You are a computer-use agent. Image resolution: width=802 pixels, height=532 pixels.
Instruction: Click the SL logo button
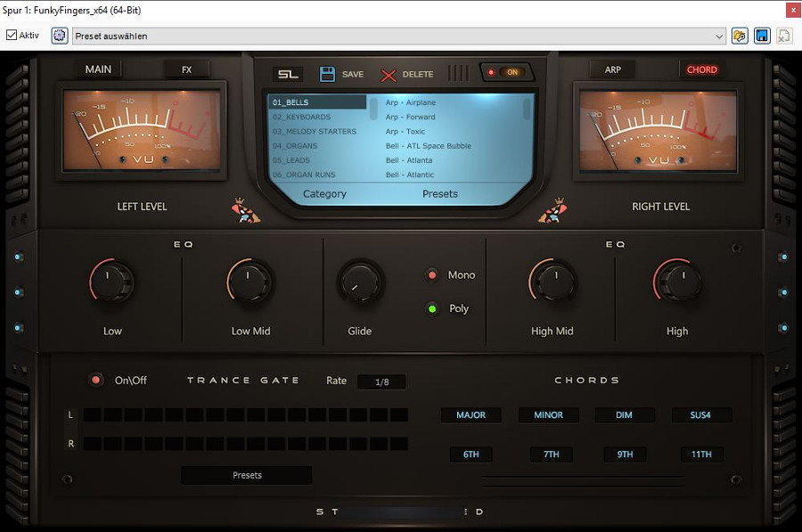pos(288,74)
